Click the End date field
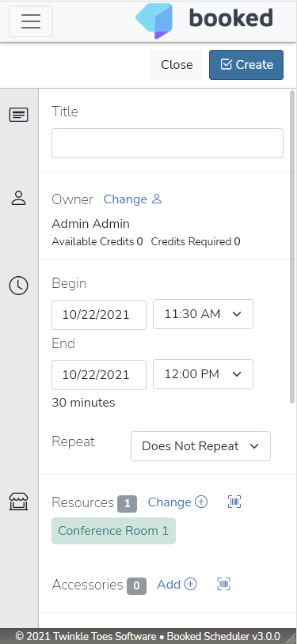The width and height of the screenshot is (297, 644). (x=99, y=374)
